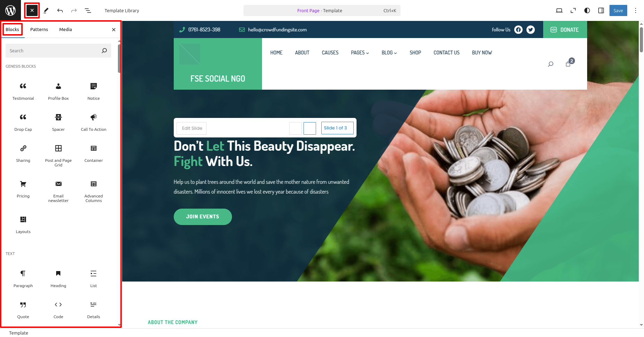Click the block inserter panel scrollbar
The width and height of the screenshot is (644, 337).
click(119, 58)
